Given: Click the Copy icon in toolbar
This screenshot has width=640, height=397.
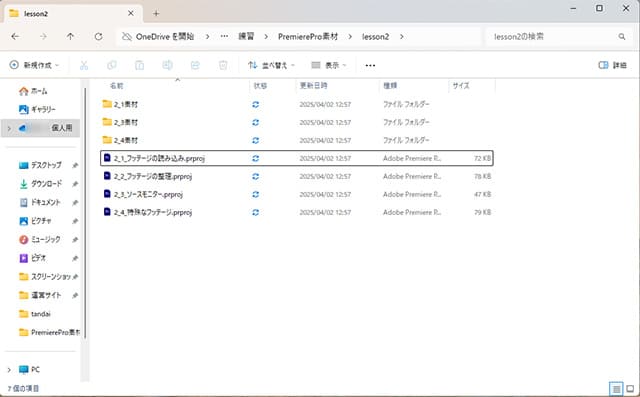Looking at the screenshot, I should point(112,65).
